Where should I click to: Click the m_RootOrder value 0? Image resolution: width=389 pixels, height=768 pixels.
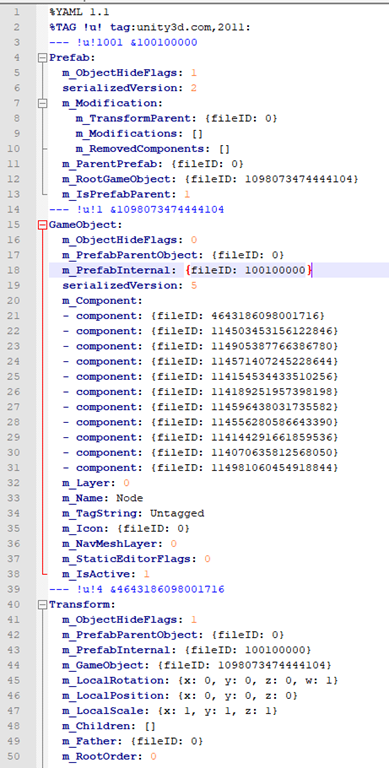pos(153,756)
